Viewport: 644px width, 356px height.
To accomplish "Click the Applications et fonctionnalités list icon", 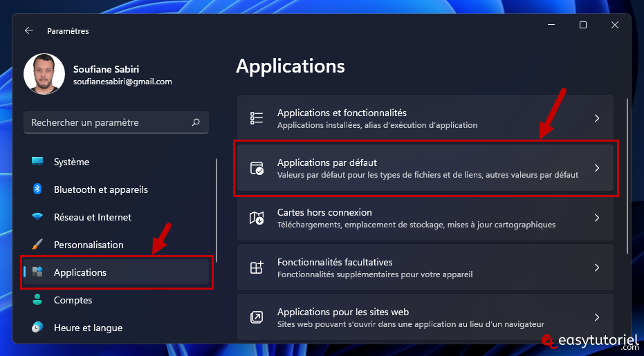I will point(257,118).
